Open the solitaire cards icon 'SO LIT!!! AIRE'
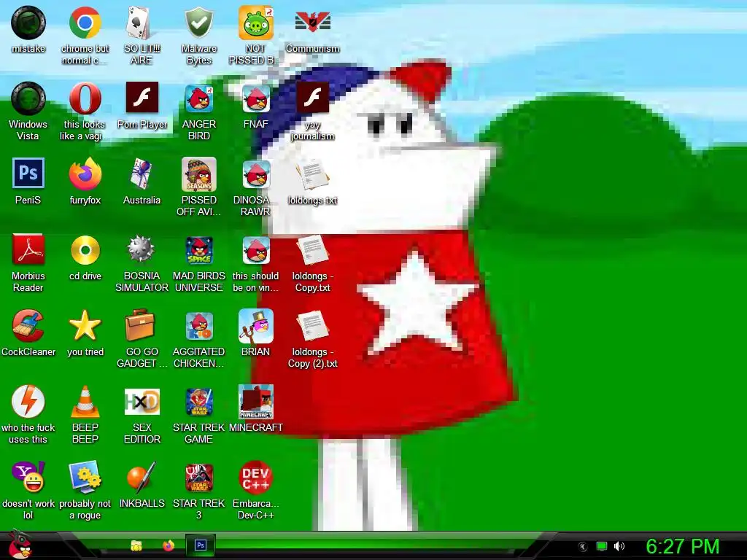 [142, 23]
